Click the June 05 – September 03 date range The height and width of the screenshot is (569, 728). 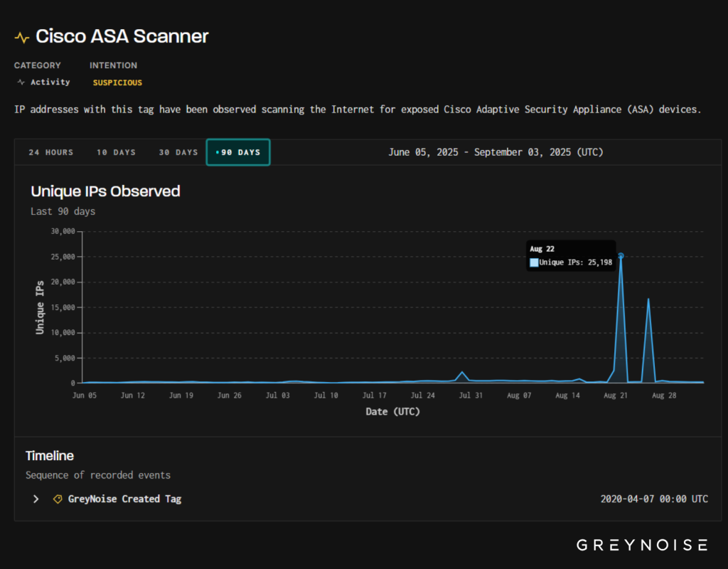point(496,152)
